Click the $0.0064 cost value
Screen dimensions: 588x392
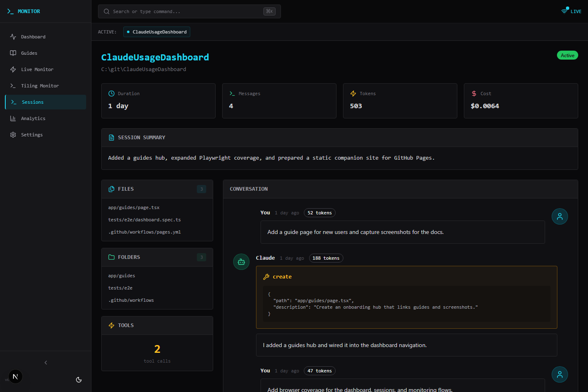[485, 106]
